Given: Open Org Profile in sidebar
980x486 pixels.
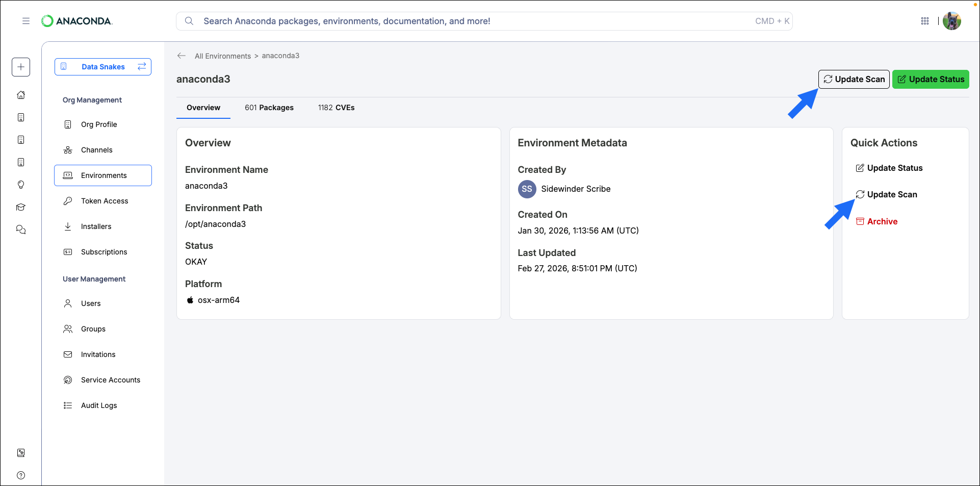Looking at the screenshot, I should [x=103, y=124].
